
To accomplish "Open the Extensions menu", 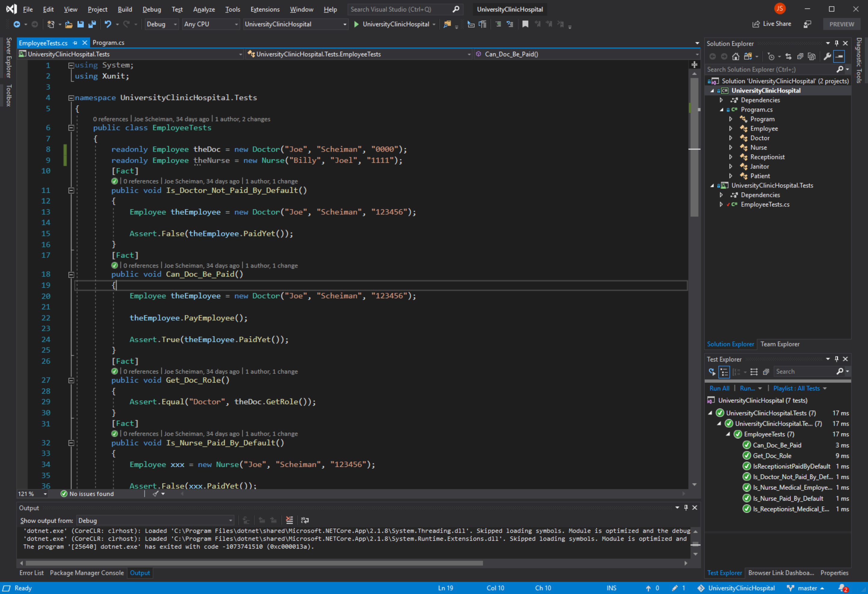I will (265, 9).
